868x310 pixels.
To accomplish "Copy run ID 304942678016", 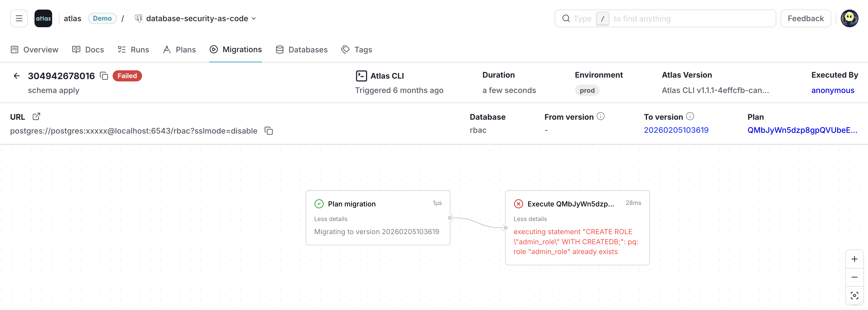I will [104, 76].
